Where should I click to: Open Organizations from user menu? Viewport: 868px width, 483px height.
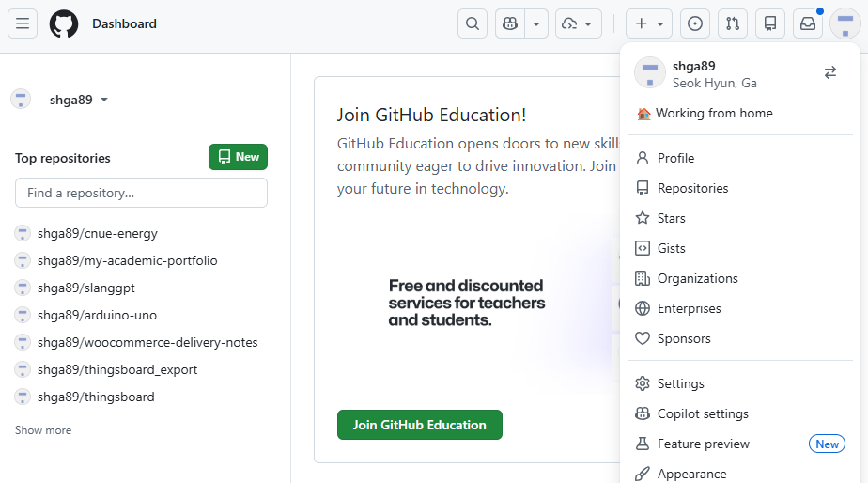click(739, 278)
